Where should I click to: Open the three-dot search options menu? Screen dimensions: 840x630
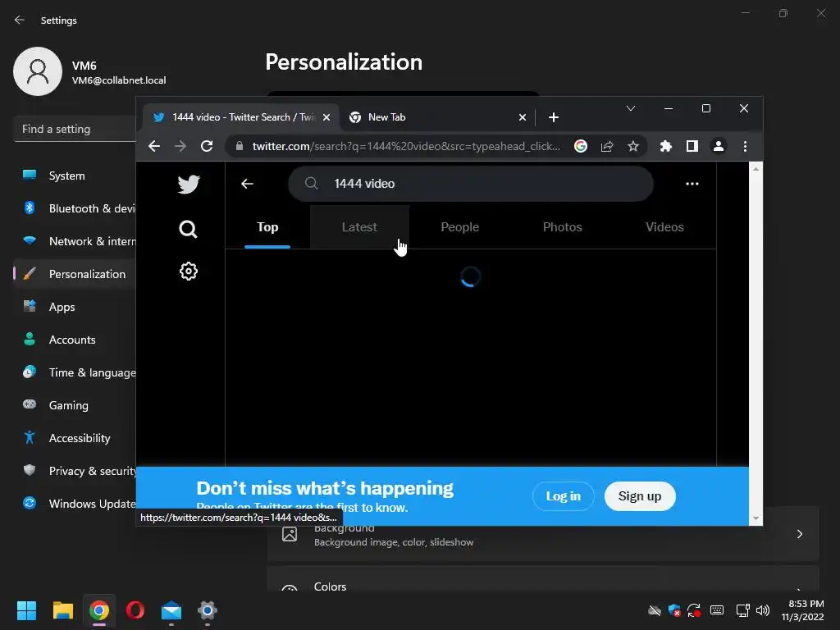[x=692, y=184]
